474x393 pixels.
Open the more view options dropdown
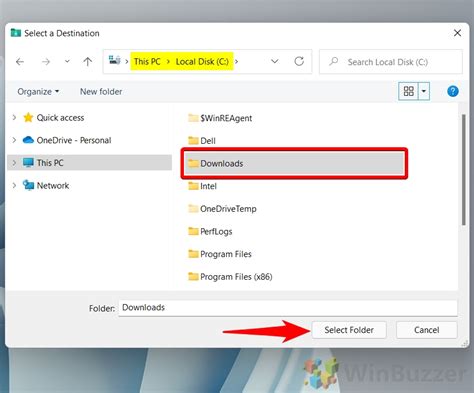point(424,91)
